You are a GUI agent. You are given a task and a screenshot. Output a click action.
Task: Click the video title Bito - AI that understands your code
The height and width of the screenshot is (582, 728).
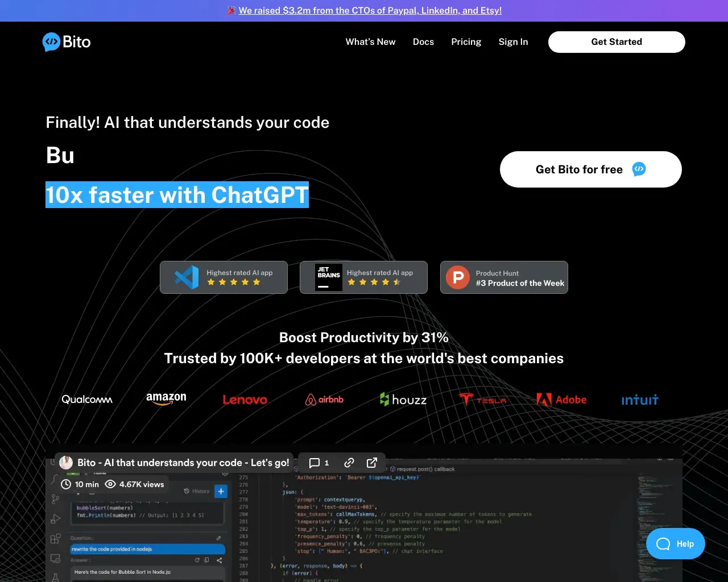click(x=183, y=463)
